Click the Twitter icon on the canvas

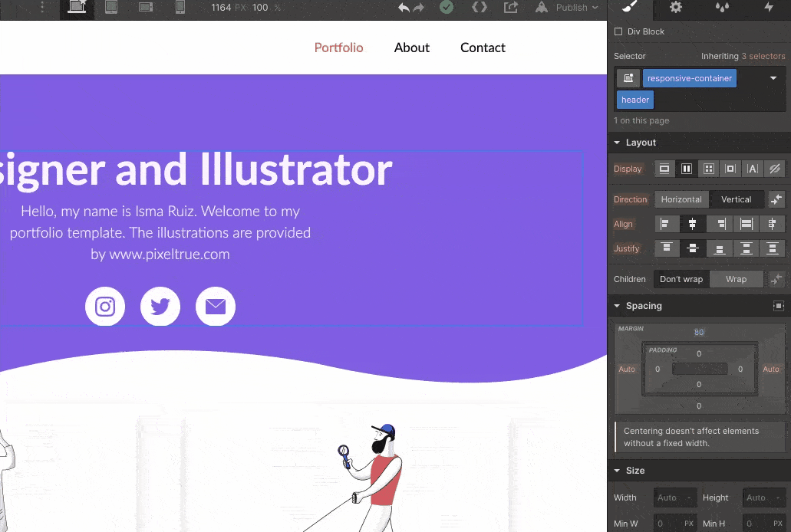[x=160, y=306]
